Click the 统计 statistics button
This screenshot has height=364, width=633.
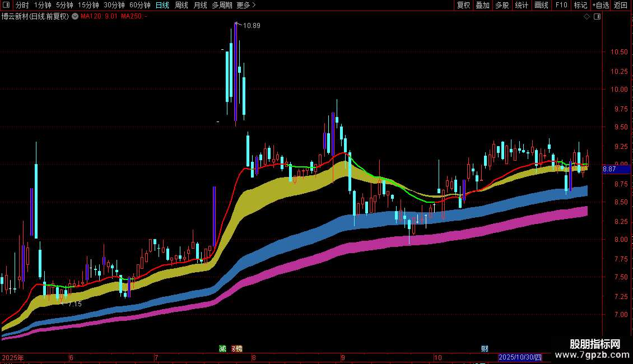pyautogui.click(x=522, y=5)
